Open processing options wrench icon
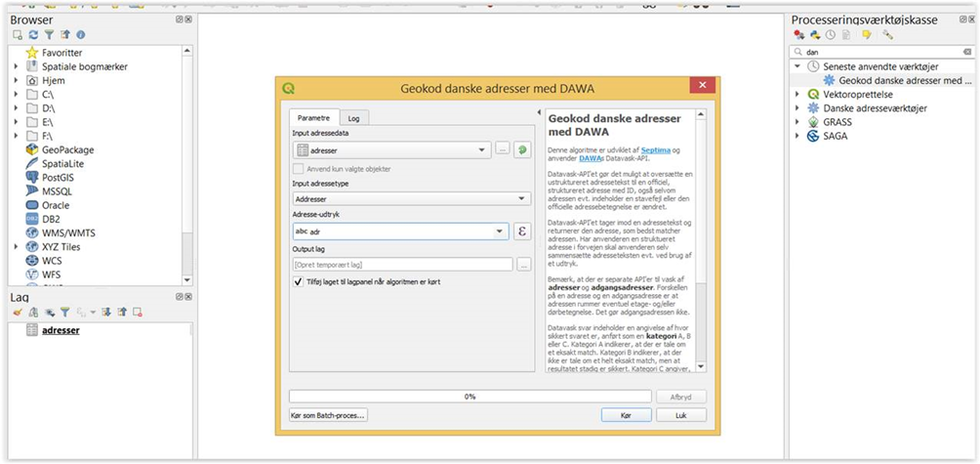980x464 pixels. coord(887,35)
